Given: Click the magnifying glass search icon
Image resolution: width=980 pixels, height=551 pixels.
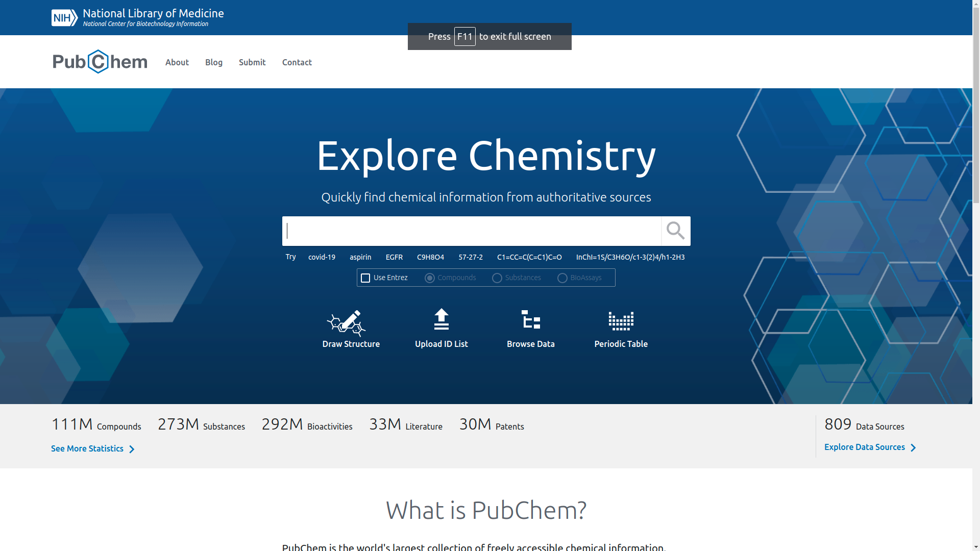Looking at the screenshot, I should coord(675,231).
